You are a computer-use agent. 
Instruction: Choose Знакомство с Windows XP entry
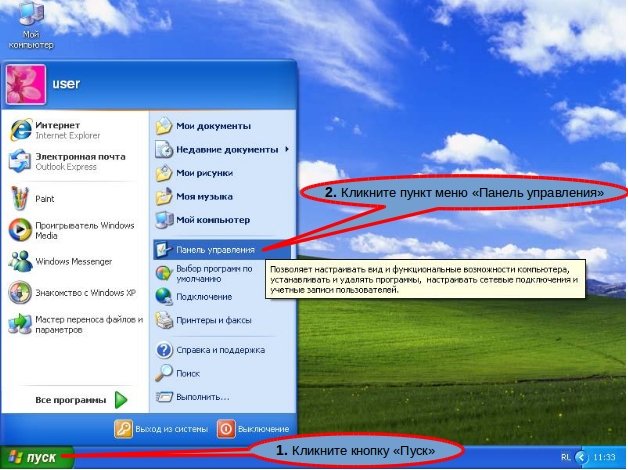tap(85, 293)
